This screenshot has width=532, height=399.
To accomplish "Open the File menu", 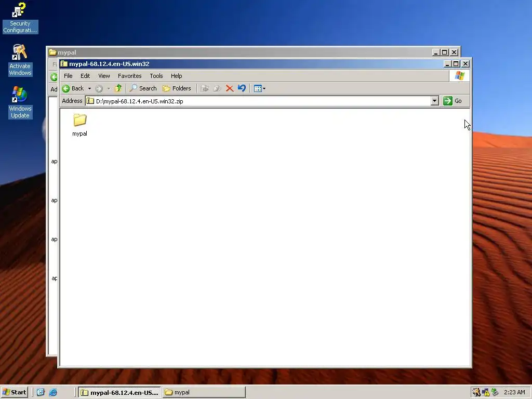I will coord(68,76).
